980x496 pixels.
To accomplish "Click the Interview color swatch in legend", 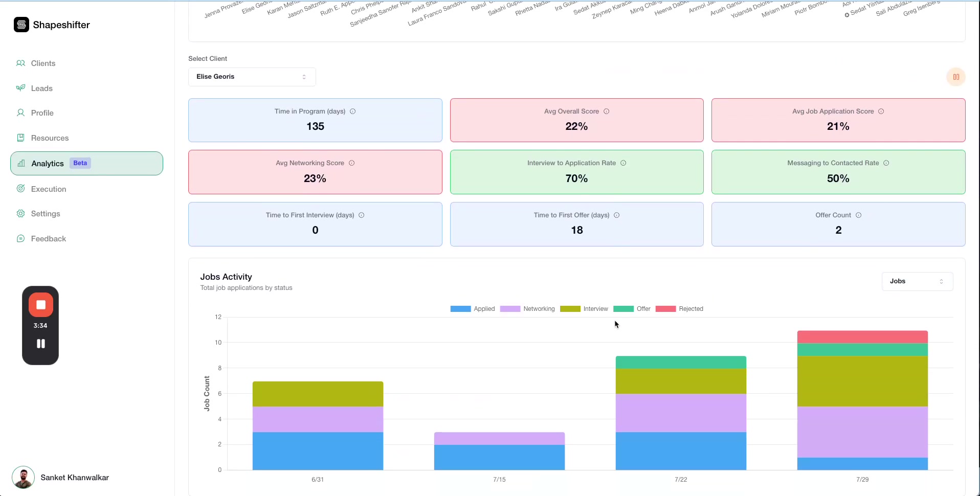I will point(570,309).
